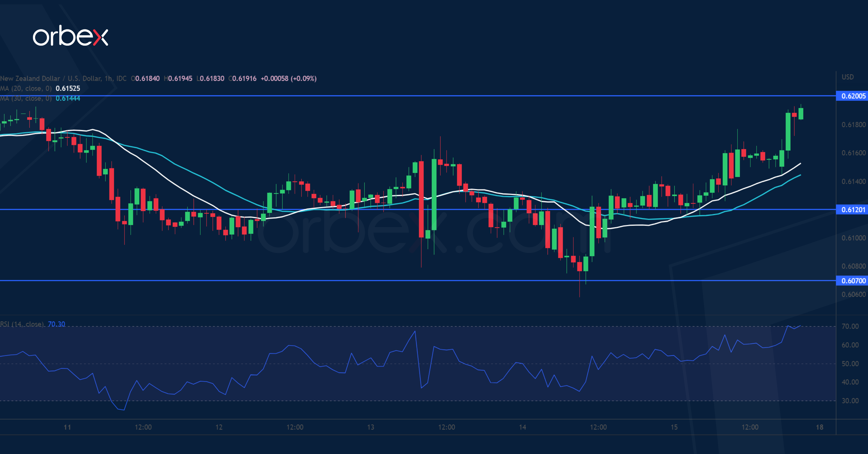Click the RSI 30.00 axis level
This screenshot has height=454, width=868.
coord(850,401)
